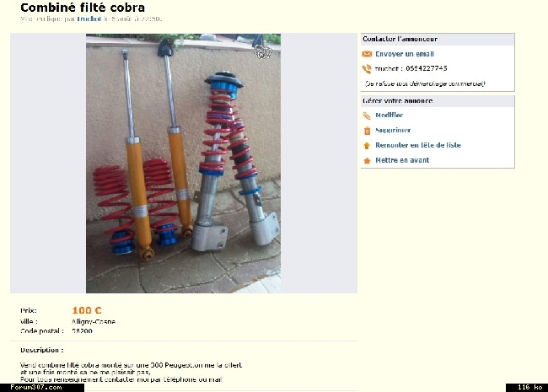Open the truchot author profile link
Screen dimensions: 548x392
89,19
